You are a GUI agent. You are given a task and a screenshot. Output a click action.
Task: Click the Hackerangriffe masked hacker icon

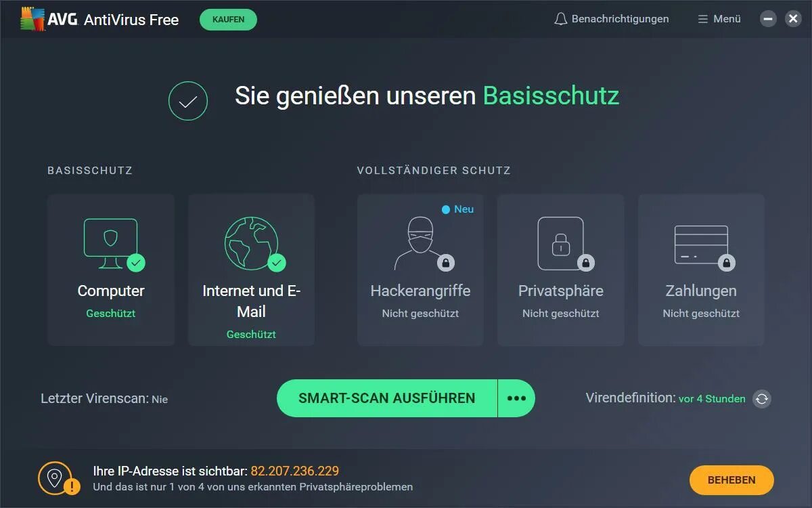[x=421, y=244]
